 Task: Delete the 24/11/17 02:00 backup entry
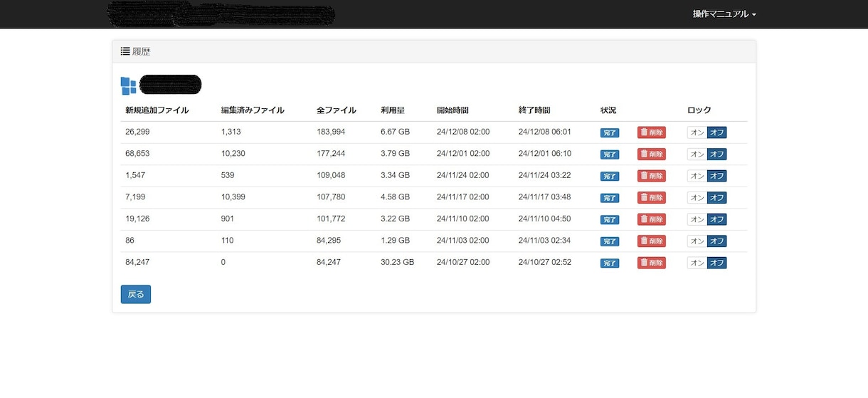pyautogui.click(x=652, y=197)
